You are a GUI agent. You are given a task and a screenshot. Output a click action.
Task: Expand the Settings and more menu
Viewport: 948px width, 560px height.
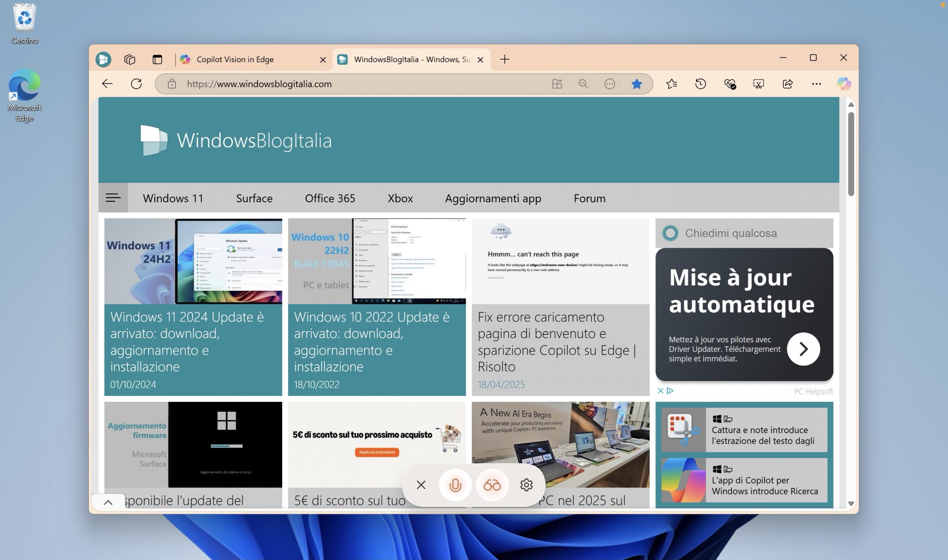click(x=816, y=84)
